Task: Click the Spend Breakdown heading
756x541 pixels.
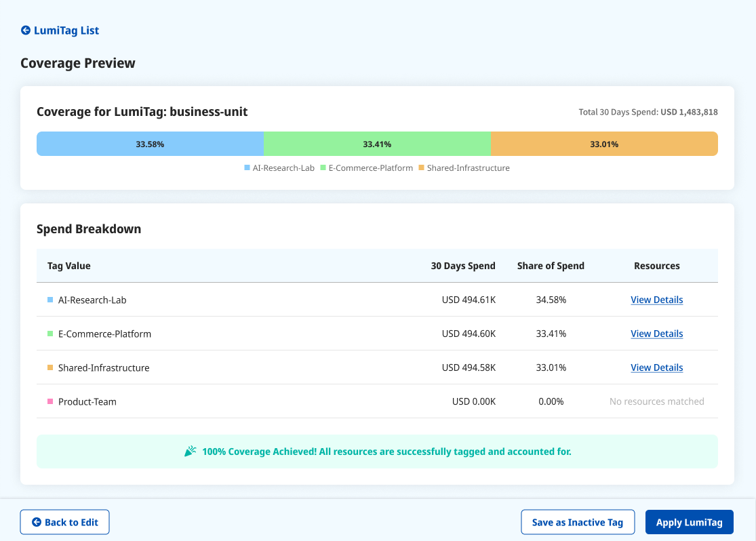Action: click(89, 228)
